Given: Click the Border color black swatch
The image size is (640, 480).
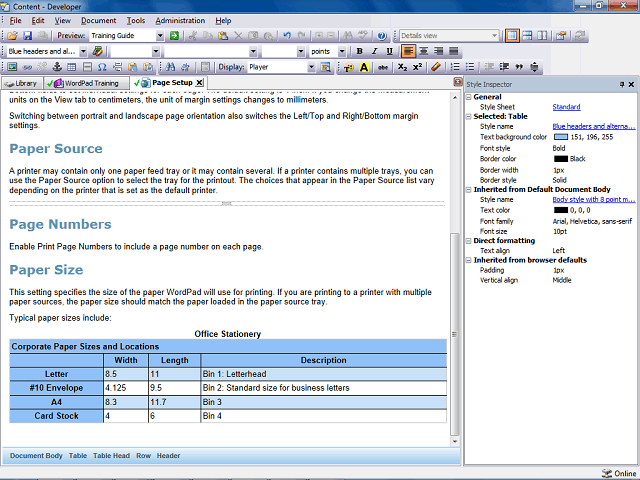Looking at the screenshot, I should 561,159.
